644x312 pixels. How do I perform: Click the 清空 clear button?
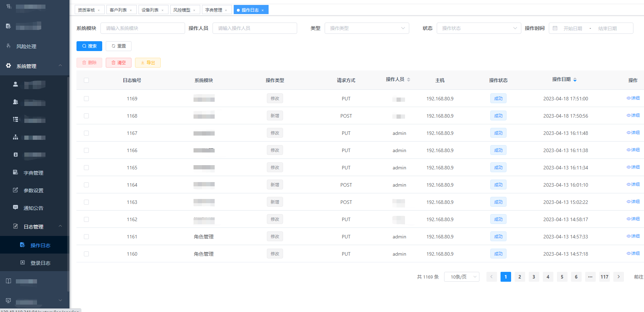click(x=118, y=63)
